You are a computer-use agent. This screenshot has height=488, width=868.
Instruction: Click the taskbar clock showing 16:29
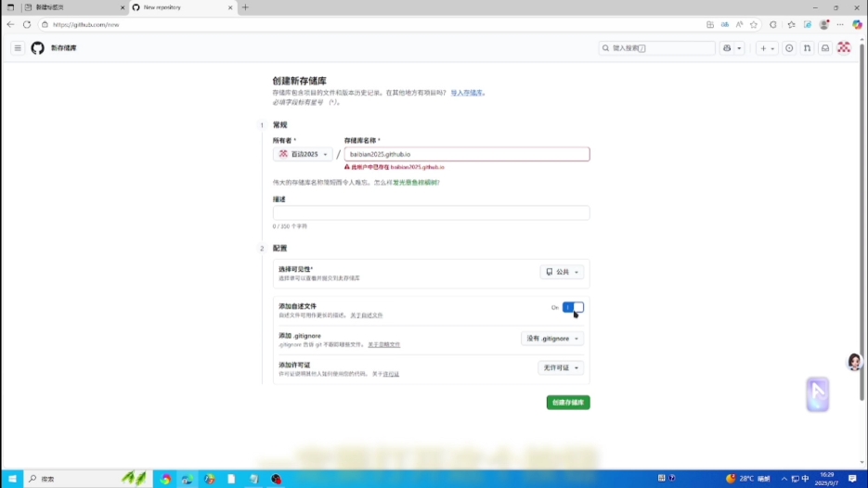(x=827, y=479)
